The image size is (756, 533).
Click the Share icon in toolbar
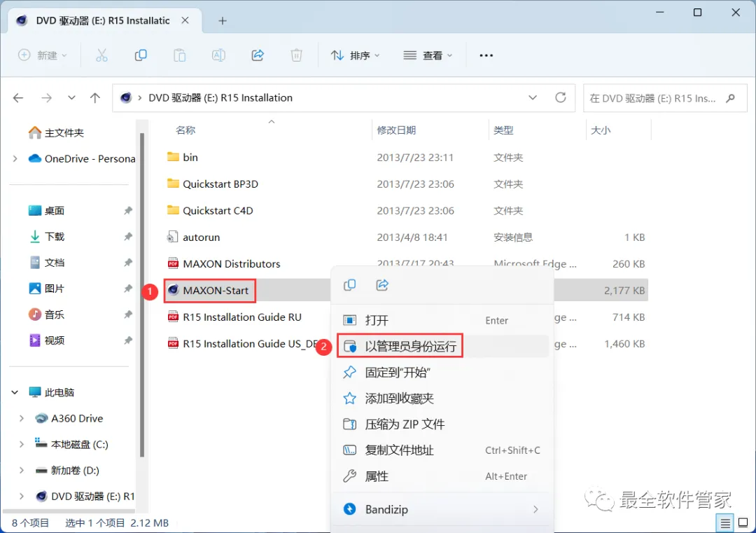(258, 55)
